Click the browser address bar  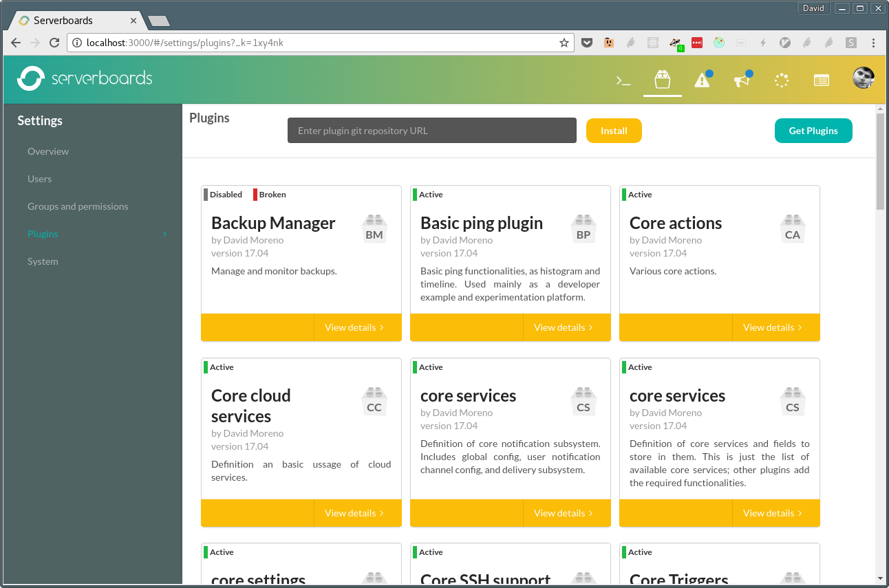321,43
